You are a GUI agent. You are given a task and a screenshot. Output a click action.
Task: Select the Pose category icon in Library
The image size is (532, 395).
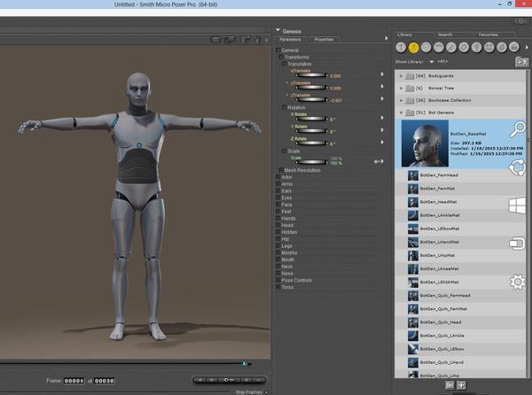(x=413, y=46)
